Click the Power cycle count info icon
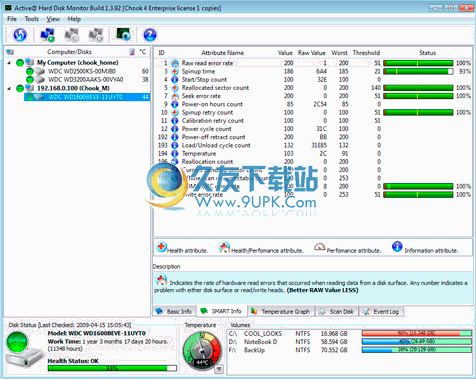The image size is (476, 379). (175, 129)
